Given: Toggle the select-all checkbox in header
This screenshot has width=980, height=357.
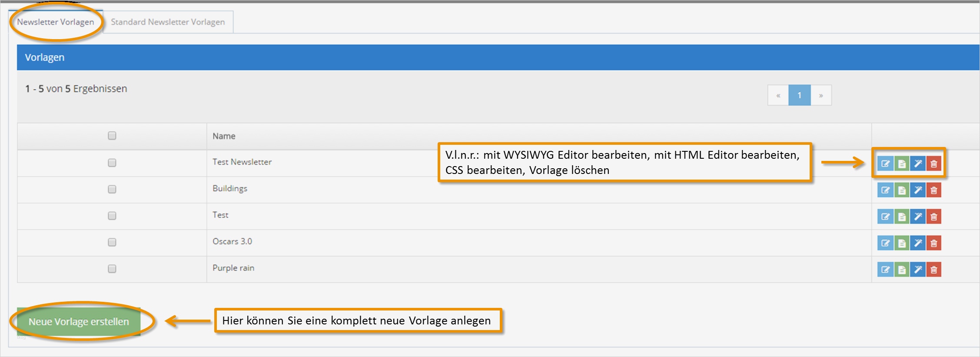Looking at the screenshot, I should (x=112, y=136).
